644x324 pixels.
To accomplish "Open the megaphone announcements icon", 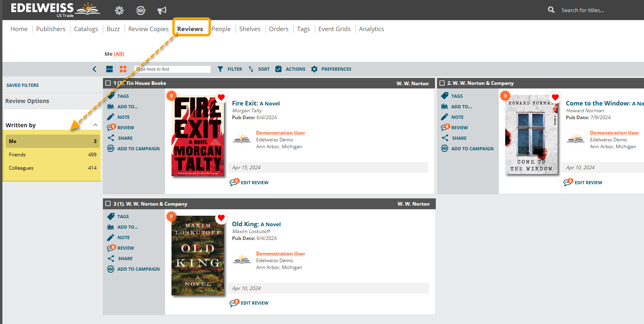I will pos(162,11).
